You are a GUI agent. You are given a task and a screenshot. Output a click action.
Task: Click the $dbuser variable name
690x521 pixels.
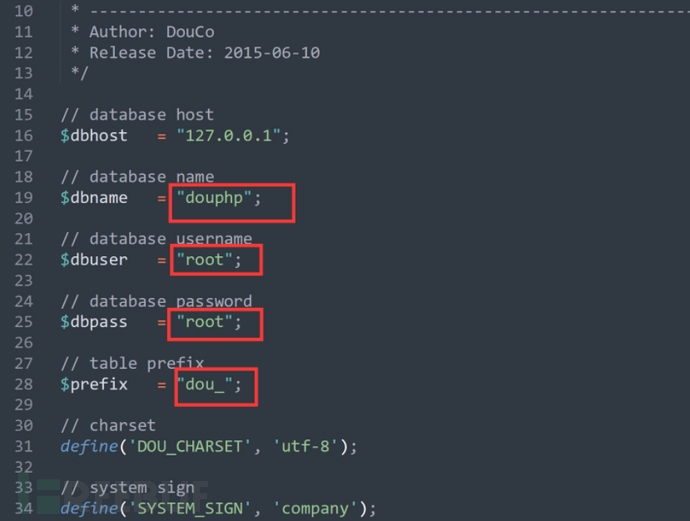(94, 260)
